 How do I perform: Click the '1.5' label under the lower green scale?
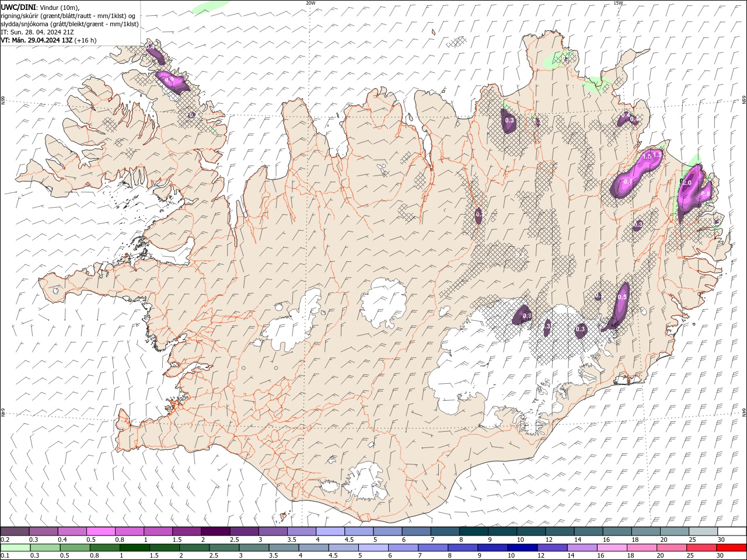coord(154,556)
